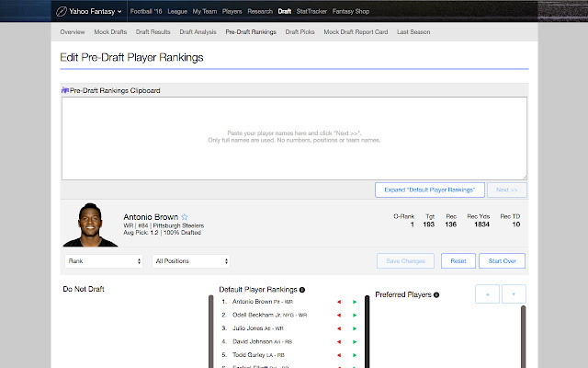Click the Start Over button
The width and height of the screenshot is (588, 368).
coord(503,261)
